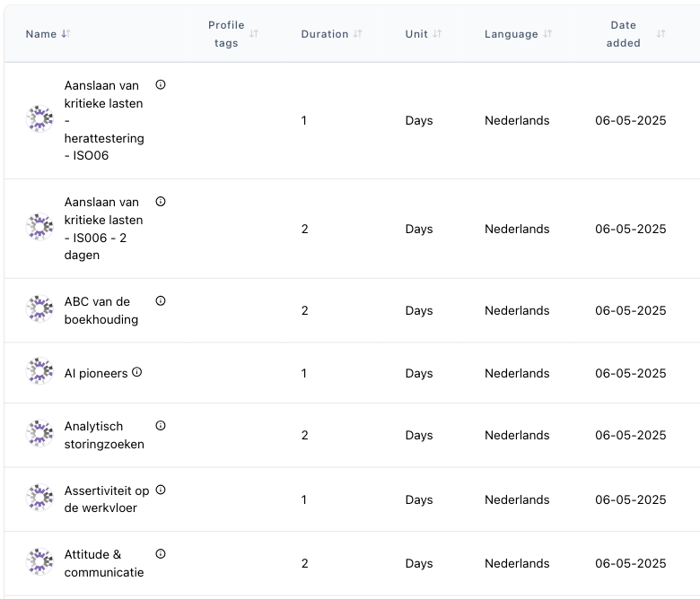Show info for IS006 2 dagen course
Image resolution: width=700 pixels, height=599 pixels.
pyautogui.click(x=161, y=202)
